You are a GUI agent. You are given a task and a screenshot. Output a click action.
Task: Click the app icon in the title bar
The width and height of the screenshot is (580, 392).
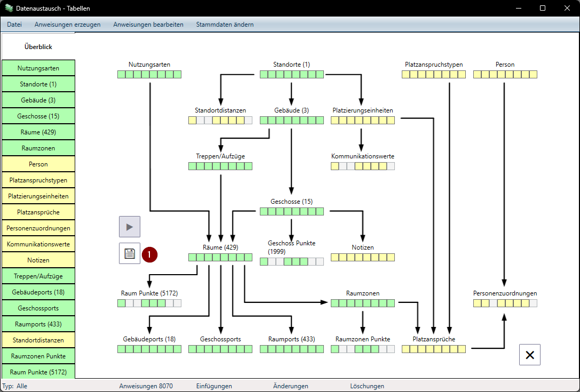[9, 9]
